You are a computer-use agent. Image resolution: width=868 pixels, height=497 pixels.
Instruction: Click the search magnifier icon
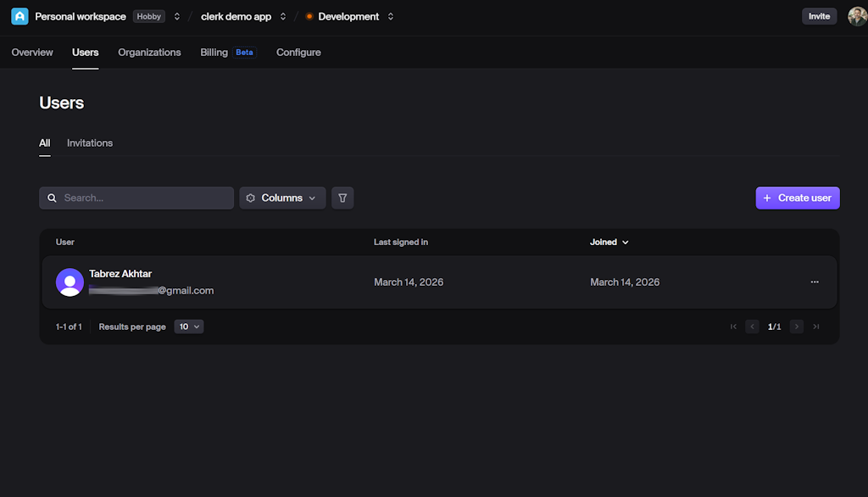click(x=52, y=197)
